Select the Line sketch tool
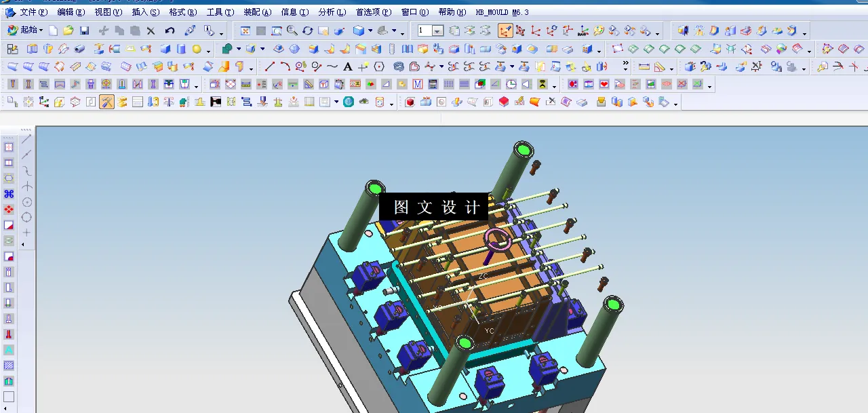868x413 pixels. [271, 66]
